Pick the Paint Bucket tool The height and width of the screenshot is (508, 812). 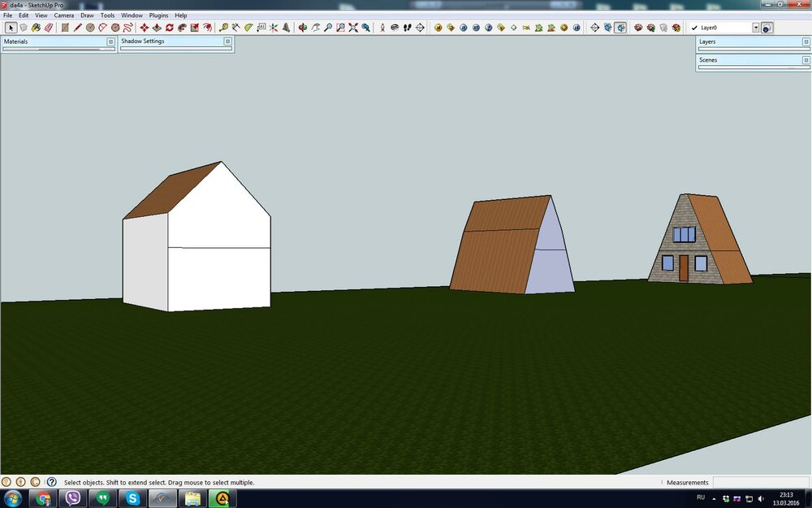36,27
